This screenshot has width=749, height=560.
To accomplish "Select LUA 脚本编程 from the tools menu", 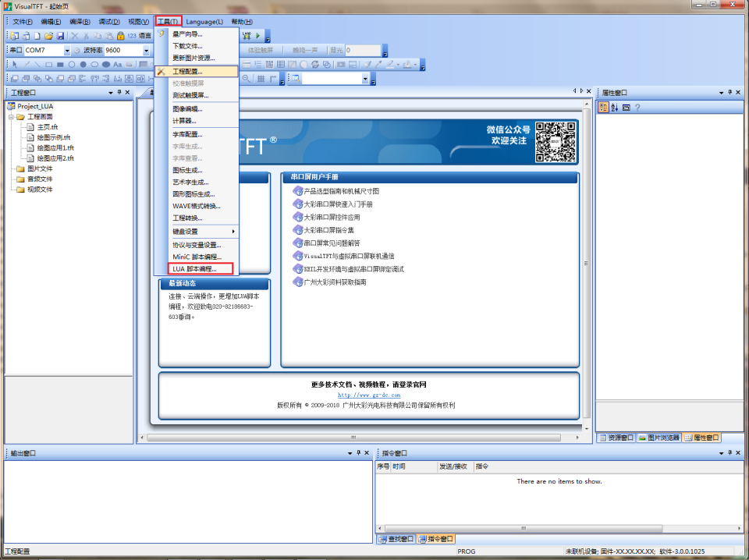I will click(x=194, y=269).
